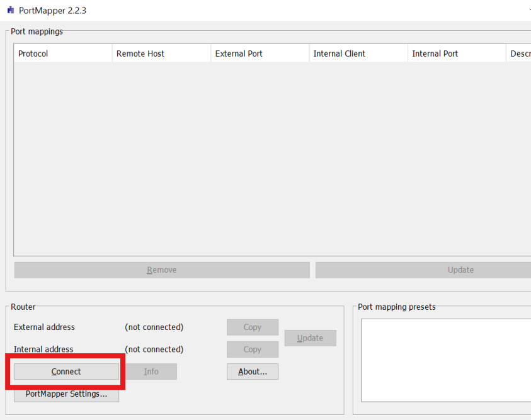
Task: Sort by External Port column header
Action: tap(260, 54)
